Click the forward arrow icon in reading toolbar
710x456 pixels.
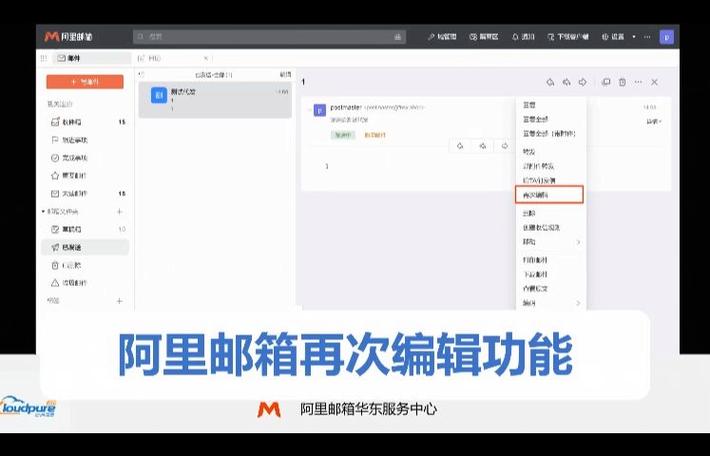[583, 82]
